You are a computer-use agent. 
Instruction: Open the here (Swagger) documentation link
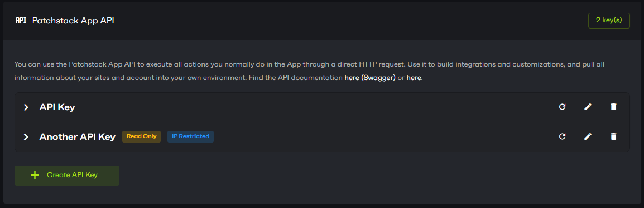[x=370, y=77]
